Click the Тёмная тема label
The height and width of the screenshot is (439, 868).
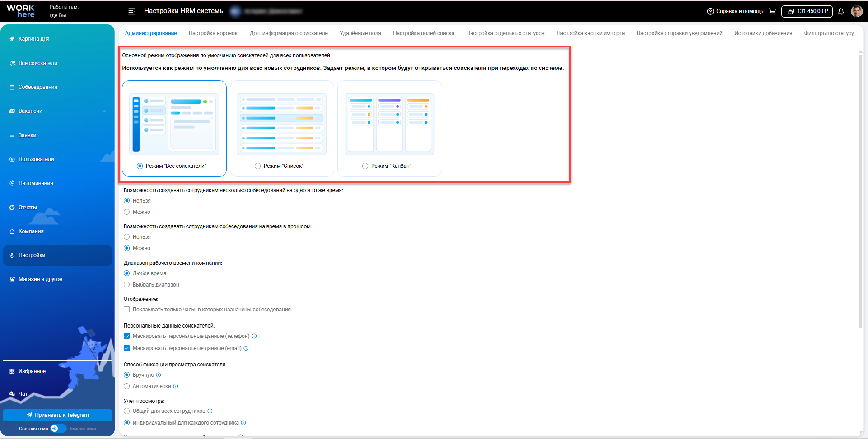pyautogui.click(x=82, y=429)
